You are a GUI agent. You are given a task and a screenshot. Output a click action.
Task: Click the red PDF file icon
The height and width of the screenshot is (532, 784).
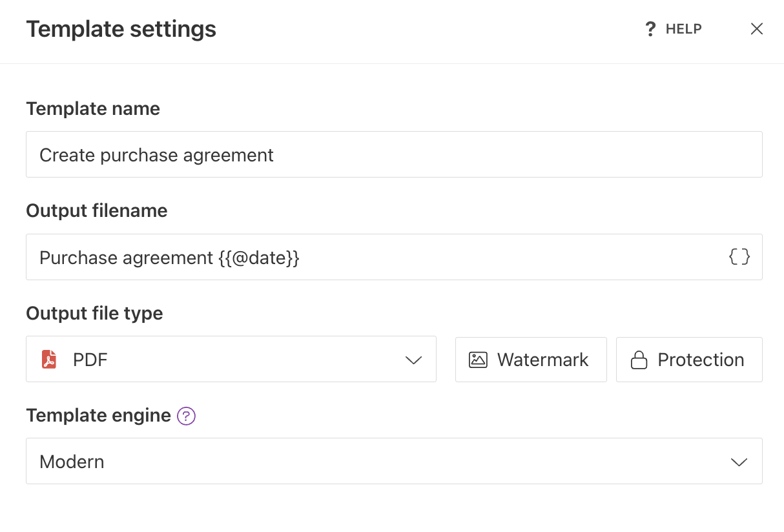click(48, 360)
